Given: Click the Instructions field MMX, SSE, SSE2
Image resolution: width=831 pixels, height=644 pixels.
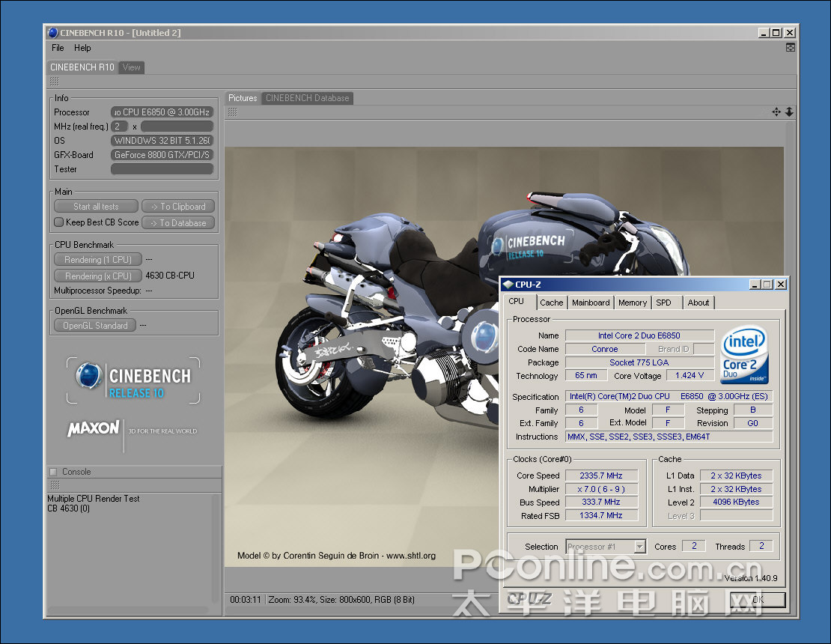Looking at the screenshot, I should coord(669,437).
